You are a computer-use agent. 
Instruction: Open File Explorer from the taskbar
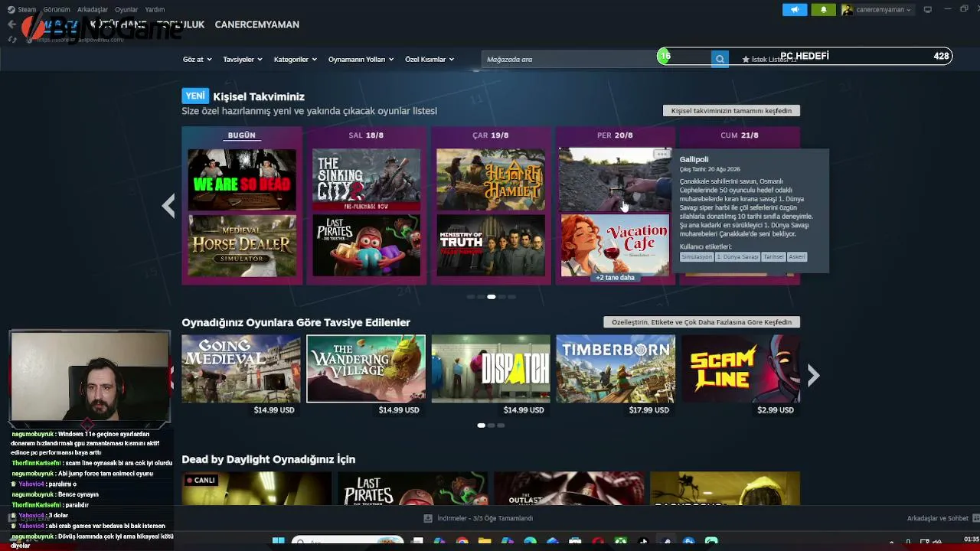point(485,542)
